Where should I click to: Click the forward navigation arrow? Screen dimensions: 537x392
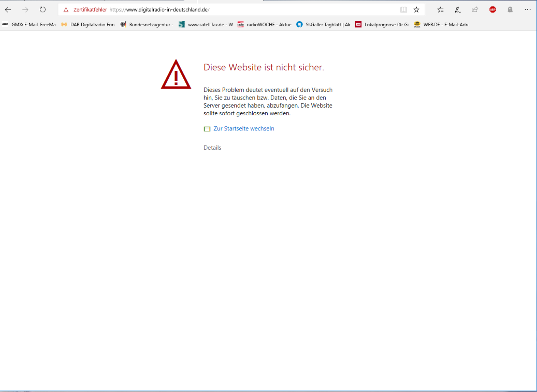[x=26, y=10]
